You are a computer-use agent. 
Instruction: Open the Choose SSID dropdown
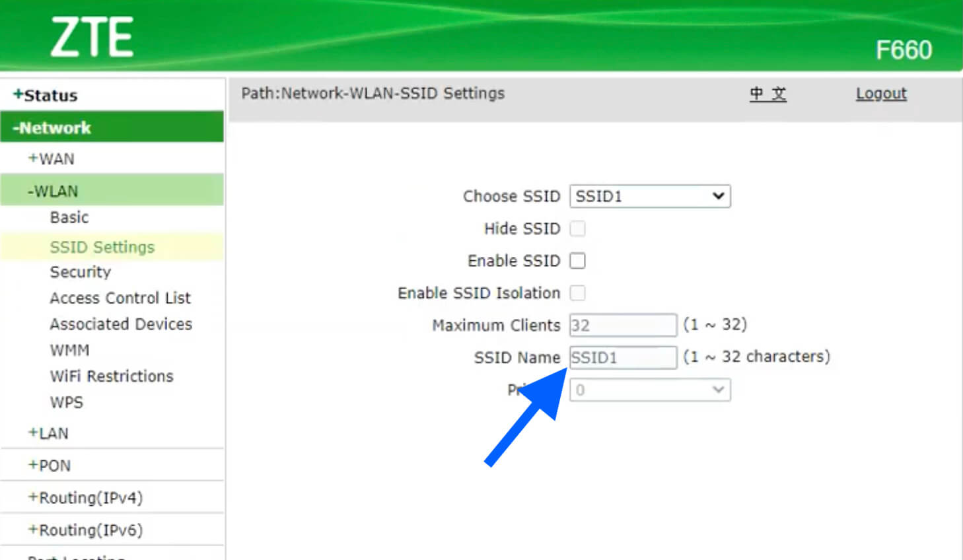[649, 196]
